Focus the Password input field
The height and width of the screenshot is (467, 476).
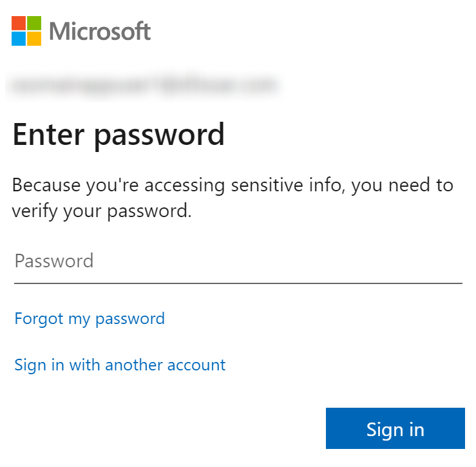[238, 261]
